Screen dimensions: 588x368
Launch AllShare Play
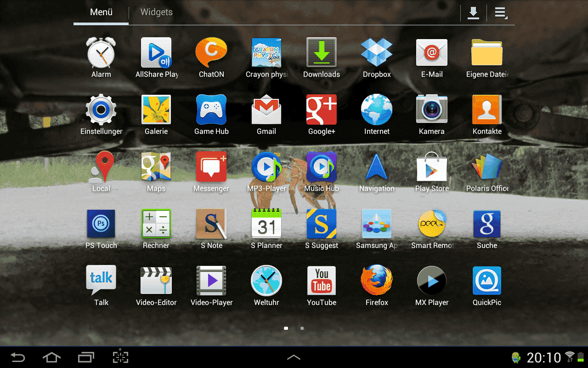[156, 58]
